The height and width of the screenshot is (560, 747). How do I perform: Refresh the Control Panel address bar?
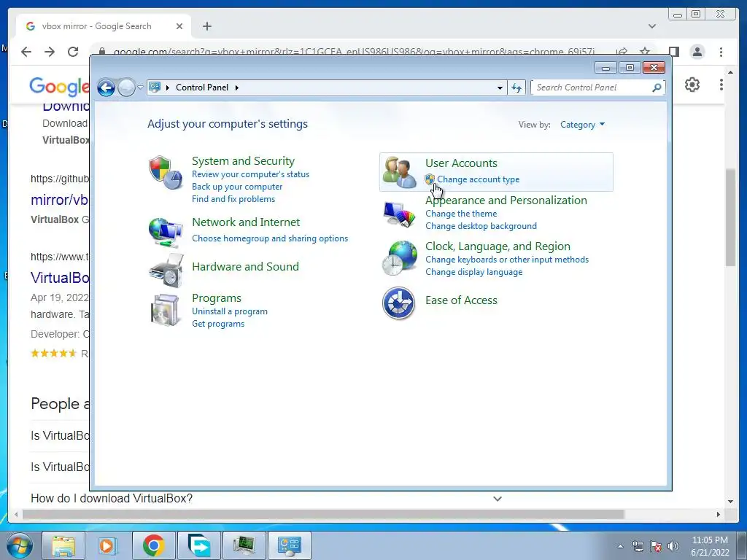[516, 87]
